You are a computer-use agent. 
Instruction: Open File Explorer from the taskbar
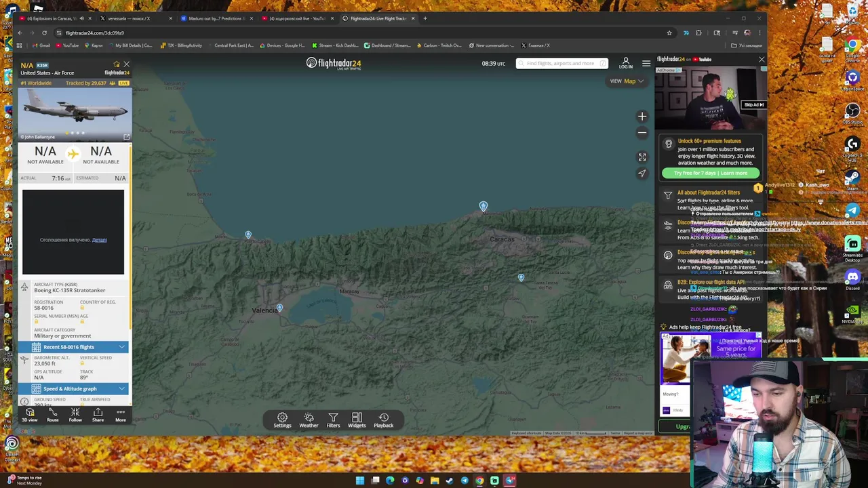435,481
